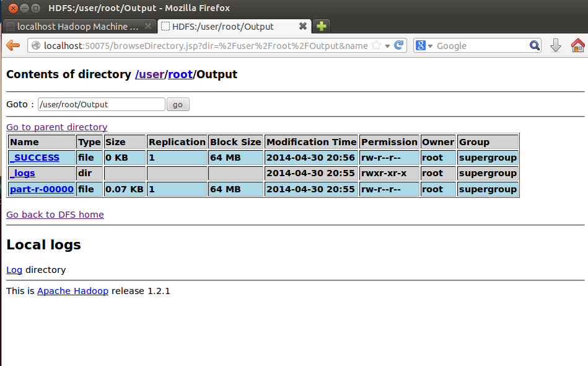The height and width of the screenshot is (366, 588).
Task: Click the Local logs heading
Action: click(43, 245)
